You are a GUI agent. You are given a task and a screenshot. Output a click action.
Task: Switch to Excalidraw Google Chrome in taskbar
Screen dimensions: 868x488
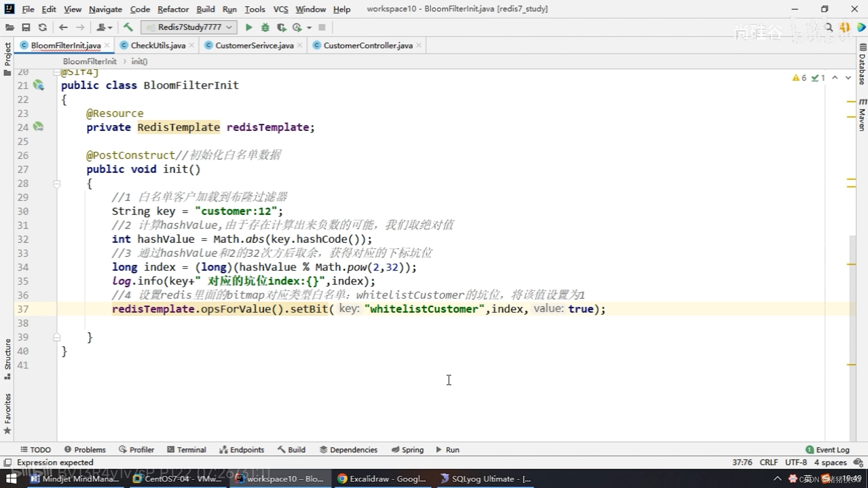point(382,479)
